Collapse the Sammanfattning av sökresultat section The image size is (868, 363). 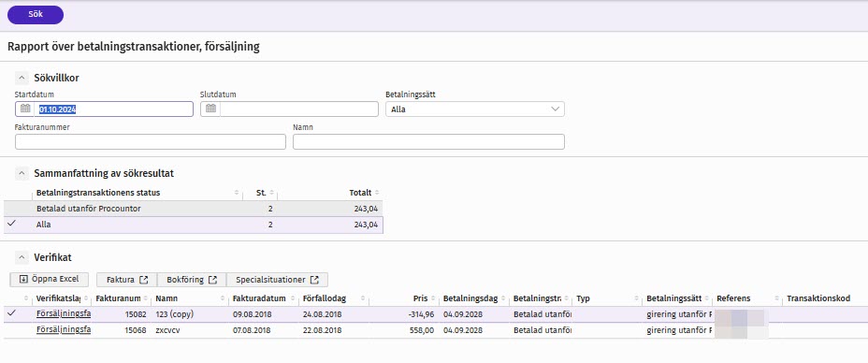coord(21,173)
